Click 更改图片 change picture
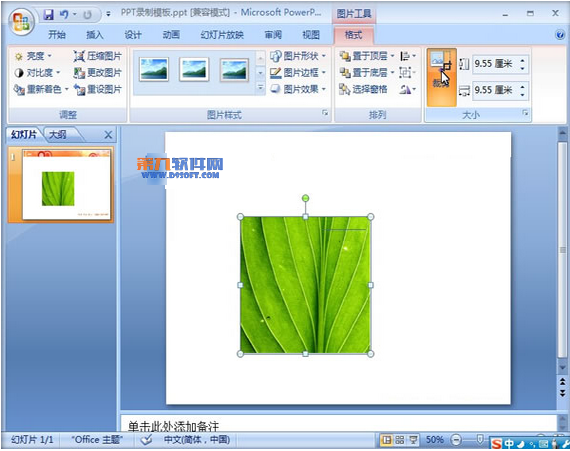 point(97,72)
